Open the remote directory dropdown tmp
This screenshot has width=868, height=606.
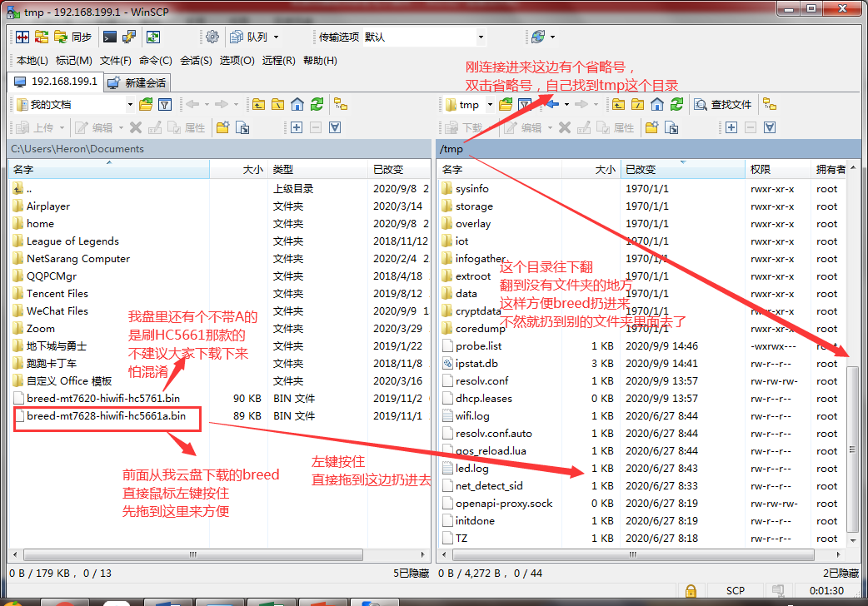[468, 104]
